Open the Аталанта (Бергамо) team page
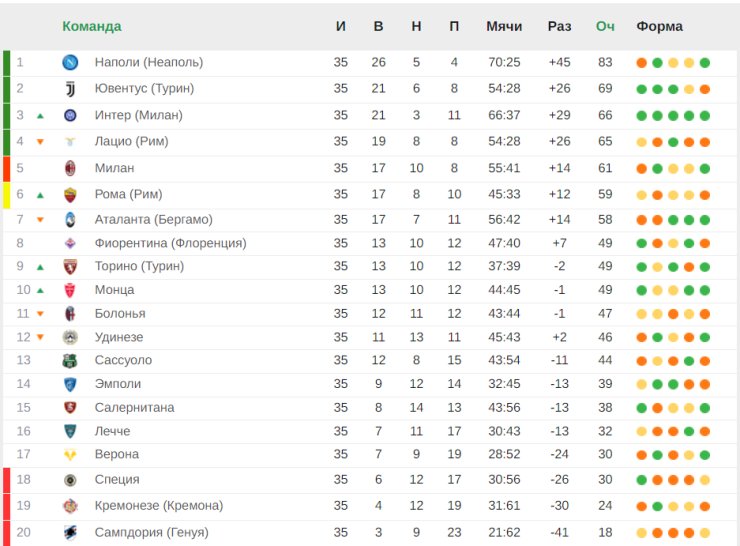The height and width of the screenshot is (546, 740). (x=153, y=219)
